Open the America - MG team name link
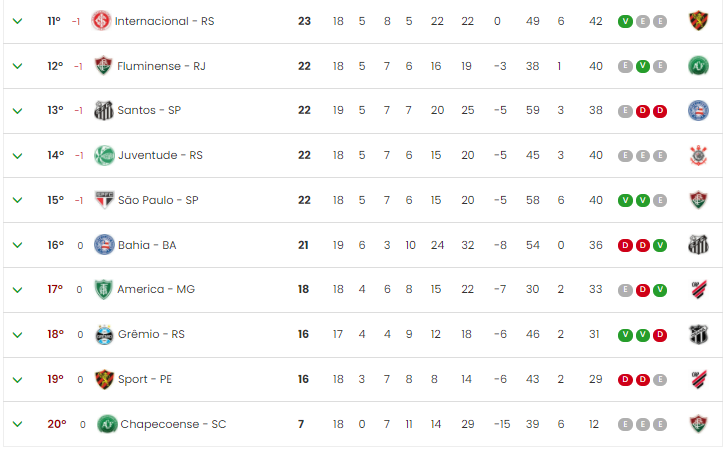726x451 pixels. (x=156, y=289)
